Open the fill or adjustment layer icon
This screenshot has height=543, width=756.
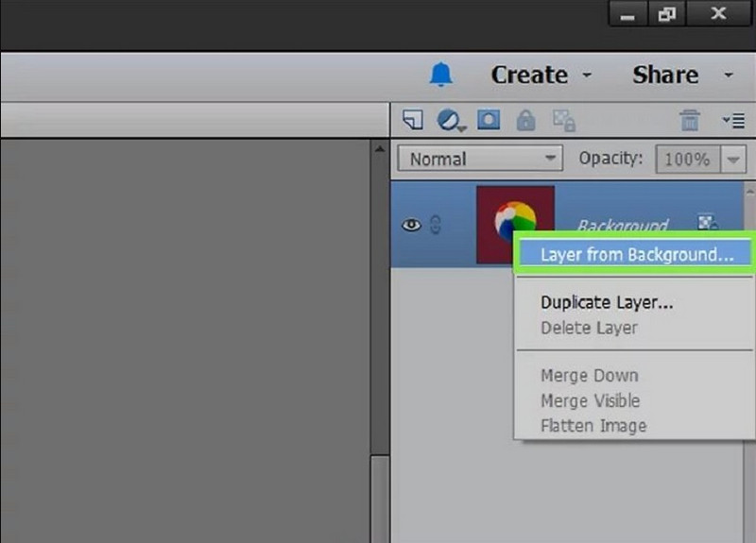click(x=450, y=120)
